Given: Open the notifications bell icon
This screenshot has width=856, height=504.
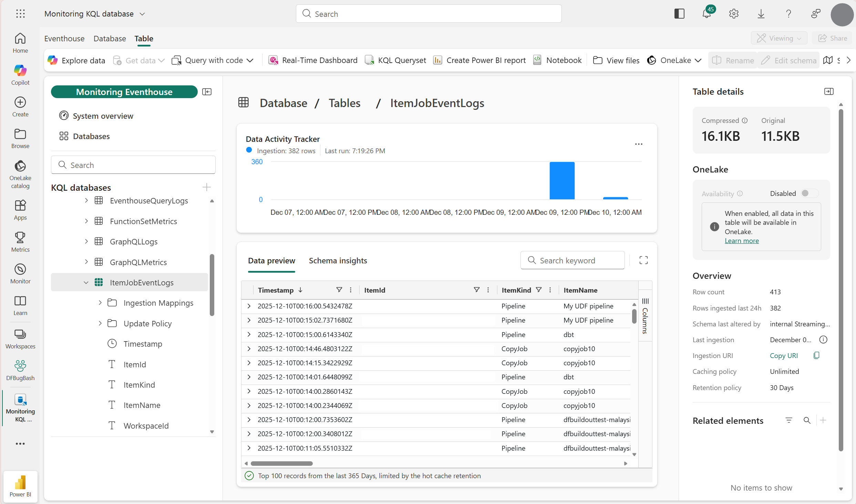Looking at the screenshot, I should [706, 14].
